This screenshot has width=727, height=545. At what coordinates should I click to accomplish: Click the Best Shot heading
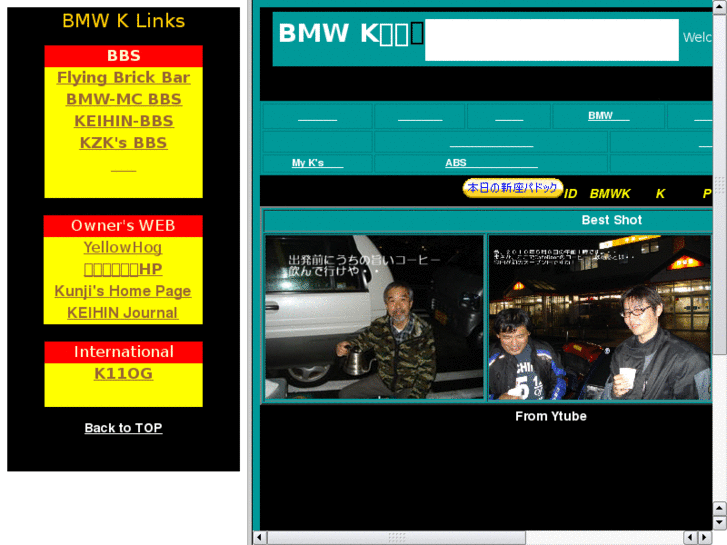point(612,220)
